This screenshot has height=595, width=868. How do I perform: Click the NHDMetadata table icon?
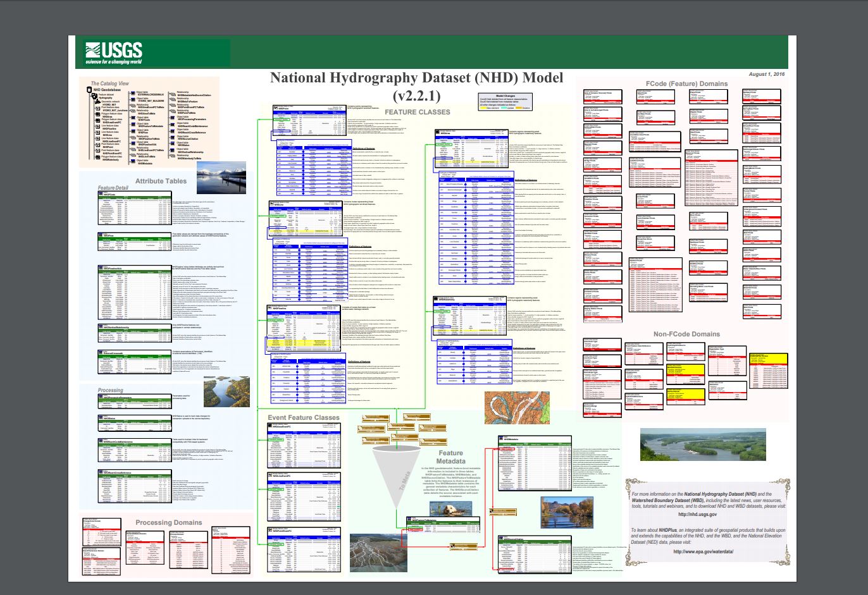(x=500, y=439)
